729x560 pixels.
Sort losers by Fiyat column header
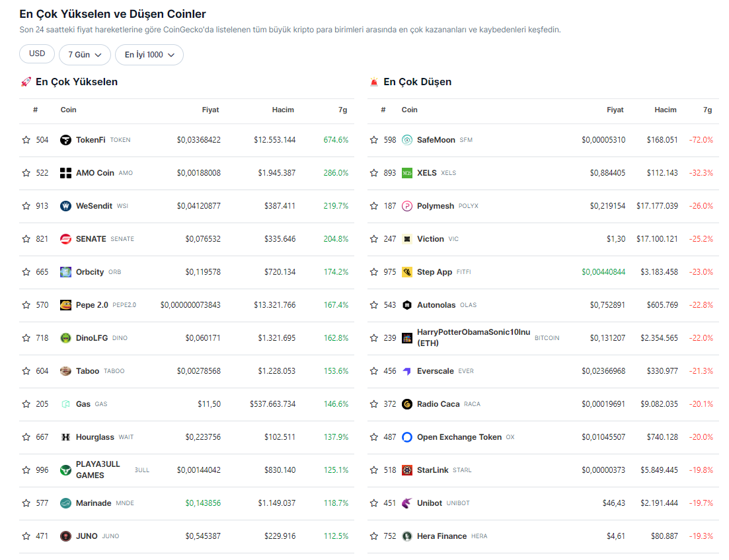coord(615,110)
